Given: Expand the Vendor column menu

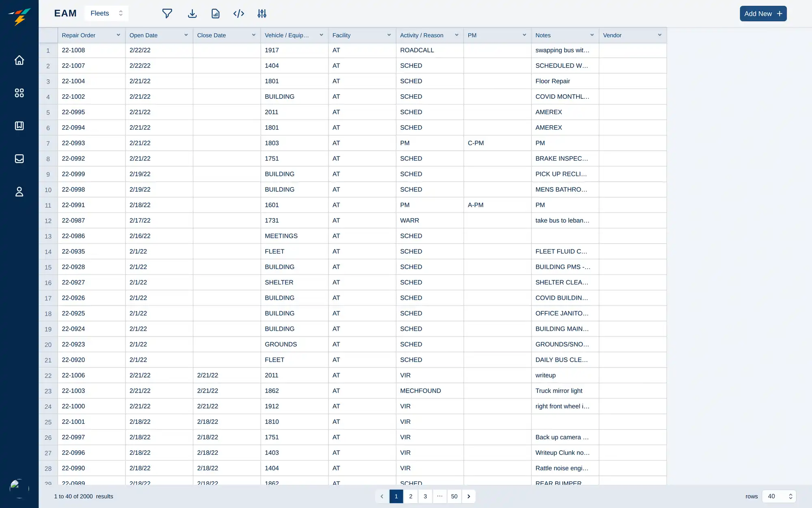Looking at the screenshot, I should coord(660,35).
